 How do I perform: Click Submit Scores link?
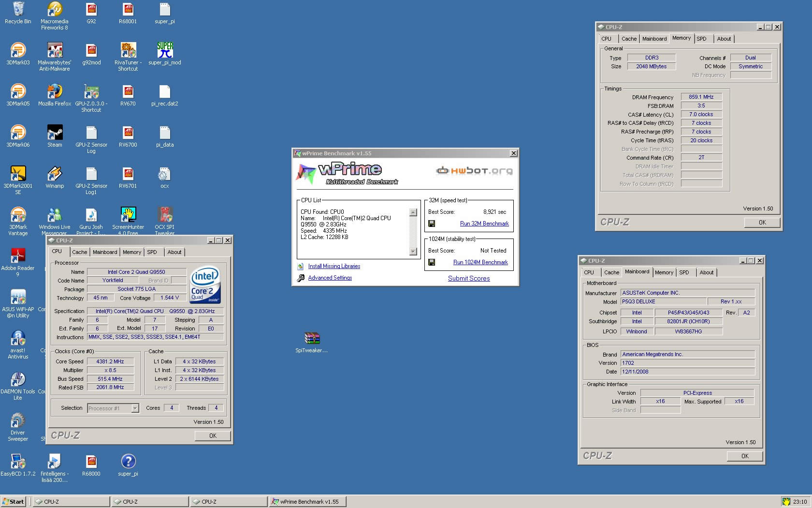point(469,278)
